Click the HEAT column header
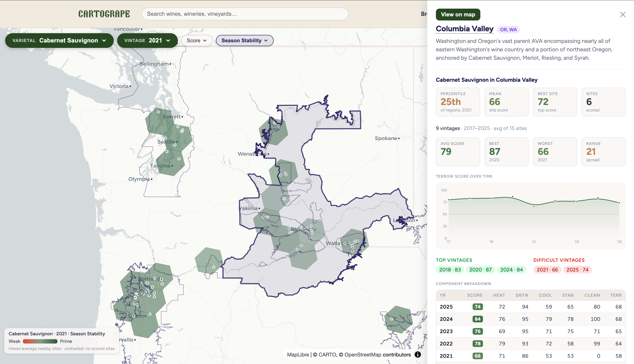 499,295
